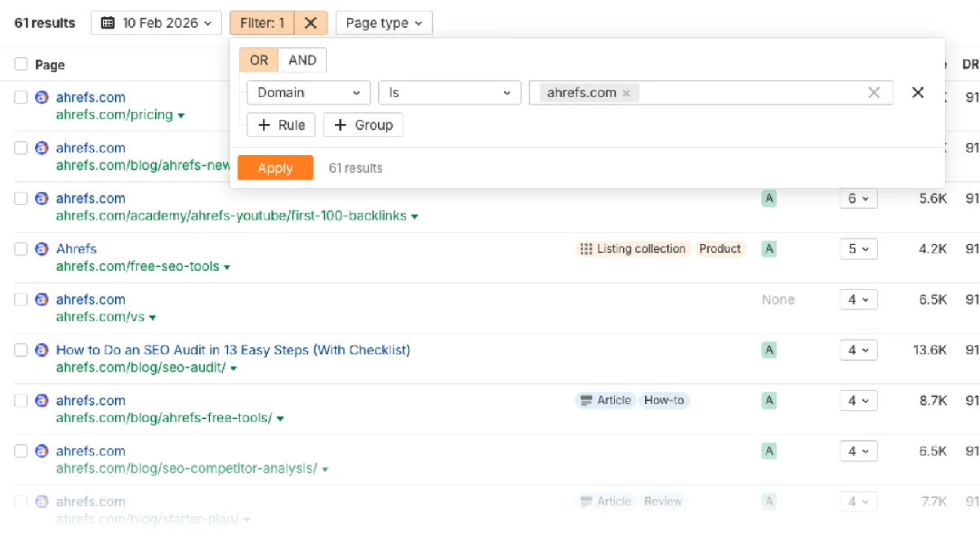Click the None value in ahrefs.com/vs row
The height and width of the screenshot is (534, 980).
(x=778, y=300)
